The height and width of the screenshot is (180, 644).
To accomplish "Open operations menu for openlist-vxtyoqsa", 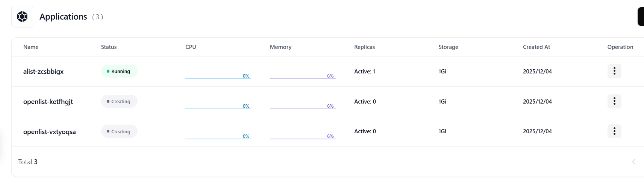I will pyautogui.click(x=614, y=131).
